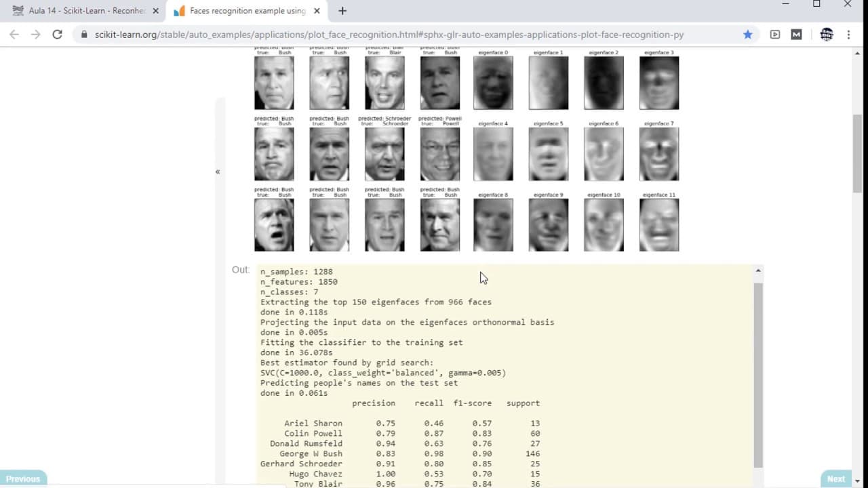The image size is (868, 488).
Task: Click the 'Best estimator found by grid search' line
Action: (x=347, y=363)
